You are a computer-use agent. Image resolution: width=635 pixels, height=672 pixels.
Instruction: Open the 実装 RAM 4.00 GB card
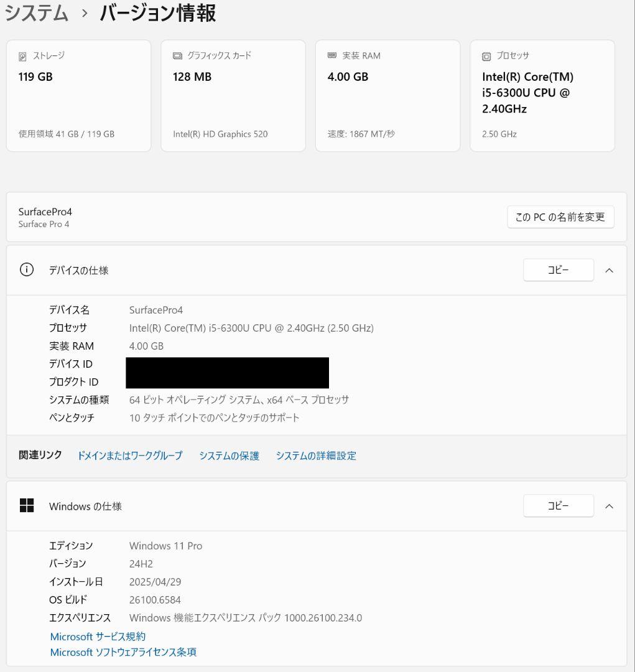pyautogui.click(x=387, y=96)
